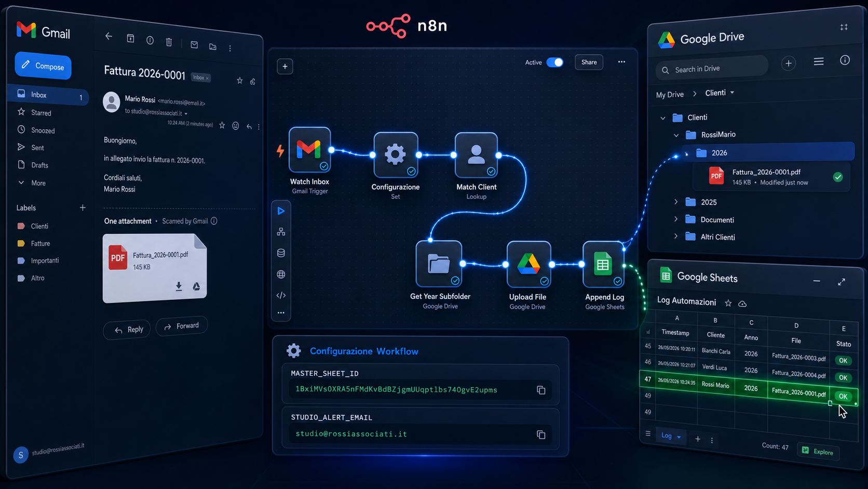This screenshot has height=489, width=868.
Task: Copy the MASTER_SHEET_ID value
Action: tap(541, 390)
